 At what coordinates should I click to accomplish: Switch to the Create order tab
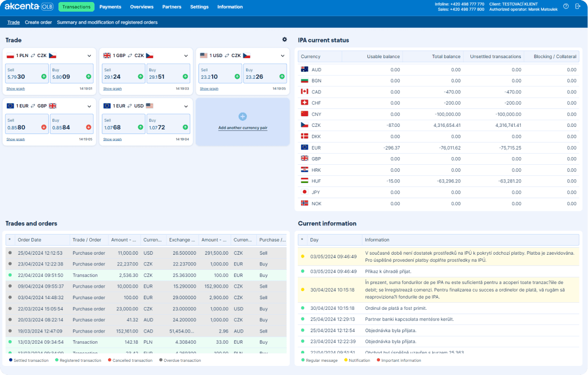coord(38,22)
